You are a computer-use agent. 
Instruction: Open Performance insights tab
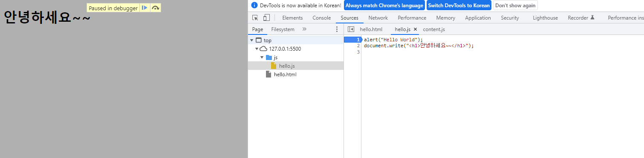[x=625, y=18]
